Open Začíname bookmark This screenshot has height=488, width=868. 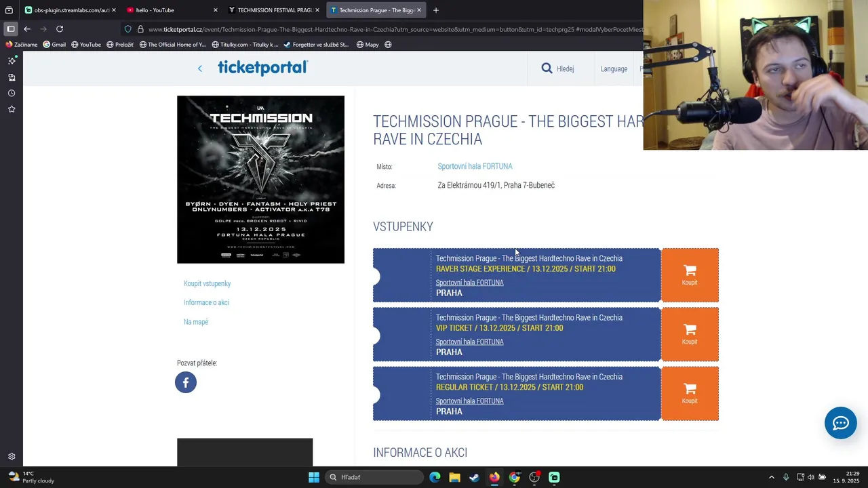(22, 45)
